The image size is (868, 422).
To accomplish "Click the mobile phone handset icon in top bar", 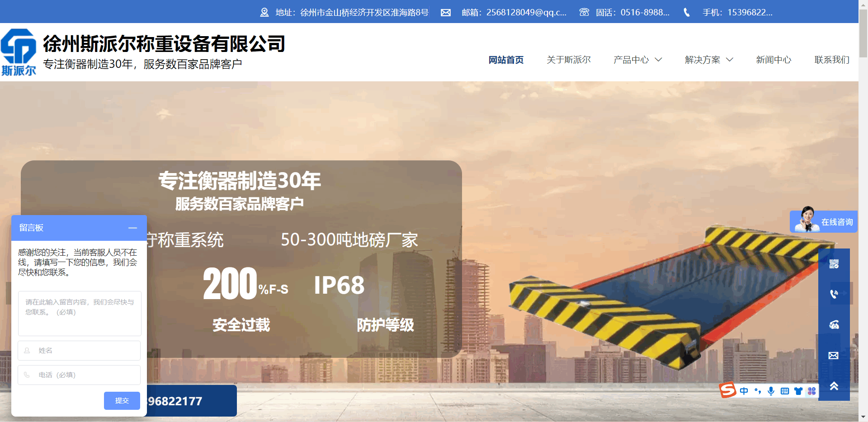I will pos(687,12).
